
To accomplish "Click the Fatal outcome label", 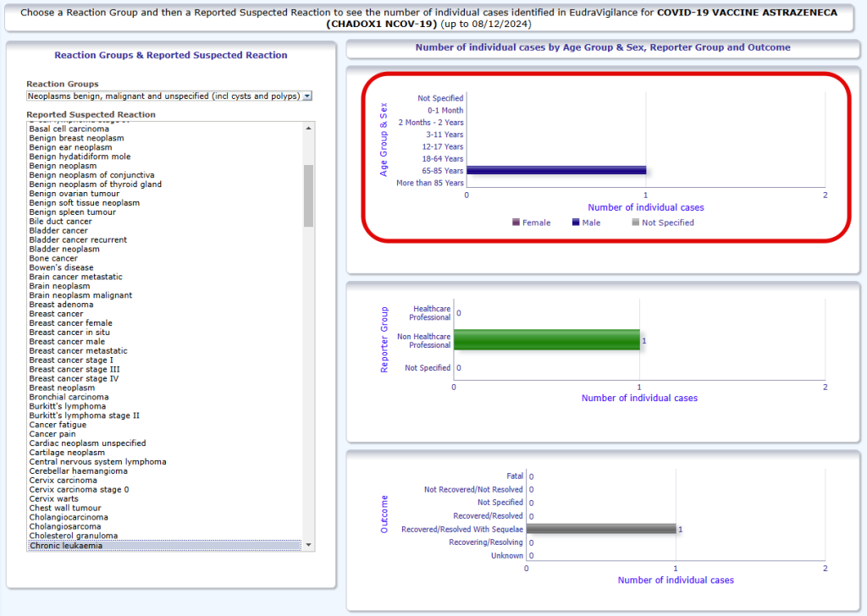I will pyautogui.click(x=515, y=476).
